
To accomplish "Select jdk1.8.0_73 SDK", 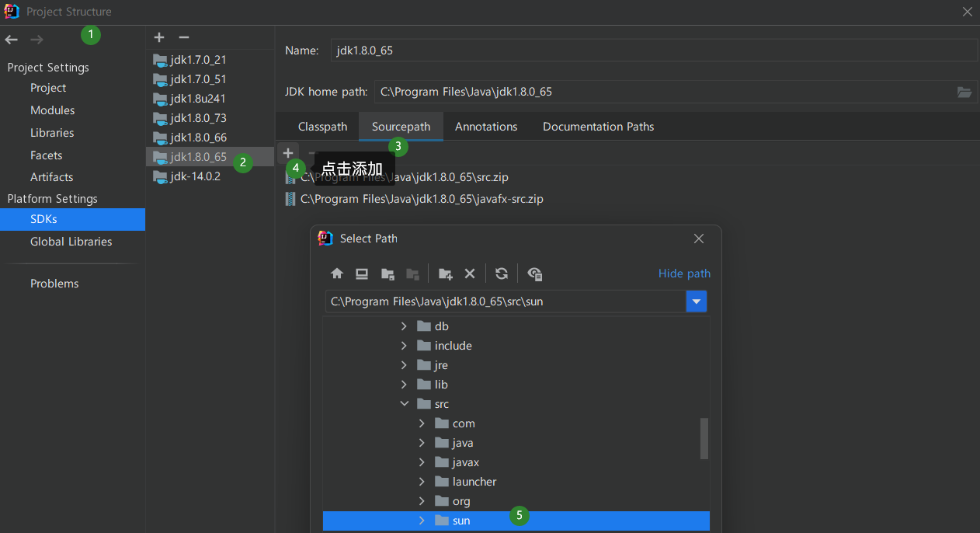I will [x=210, y=118].
